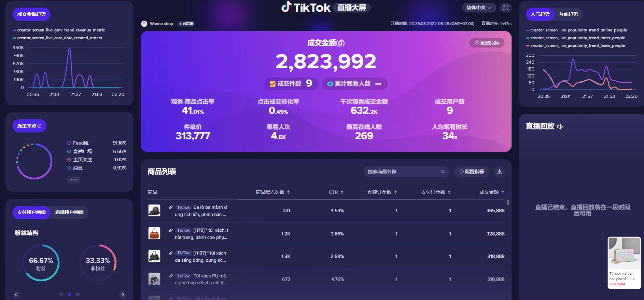Go to next user portrait slide

click(x=123, y=295)
